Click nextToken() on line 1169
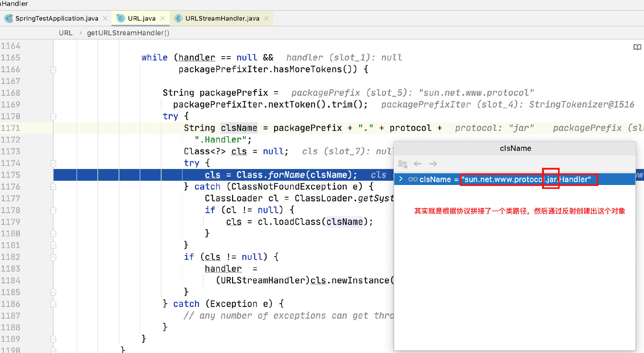Image resolution: width=644 pixels, height=353 pixels. click(x=297, y=105)
